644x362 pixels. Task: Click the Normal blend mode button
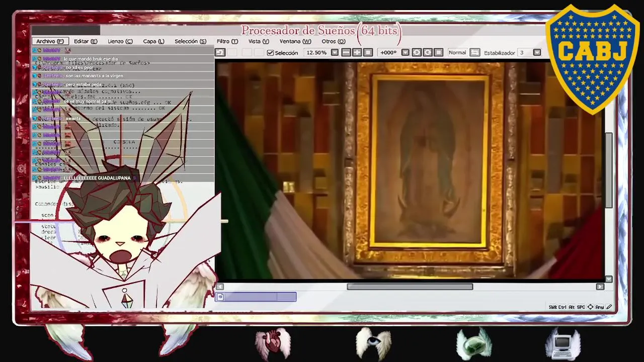point(457,52)
